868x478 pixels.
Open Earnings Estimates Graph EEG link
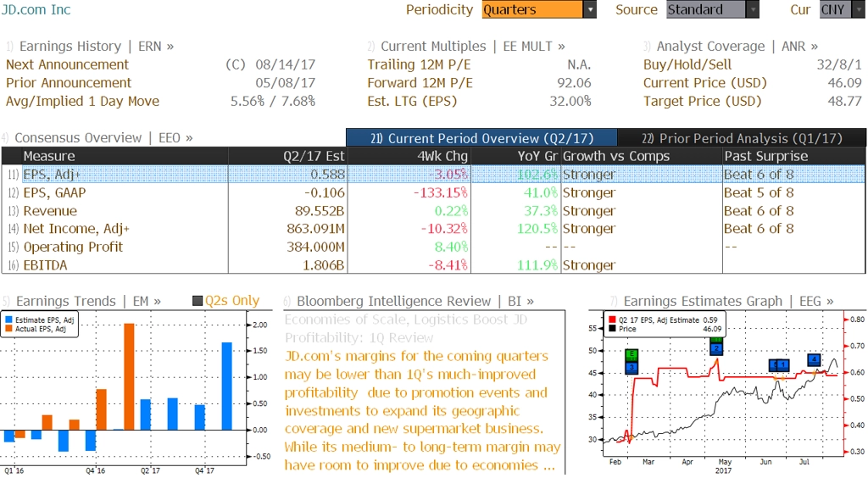(x=728, y=301)
